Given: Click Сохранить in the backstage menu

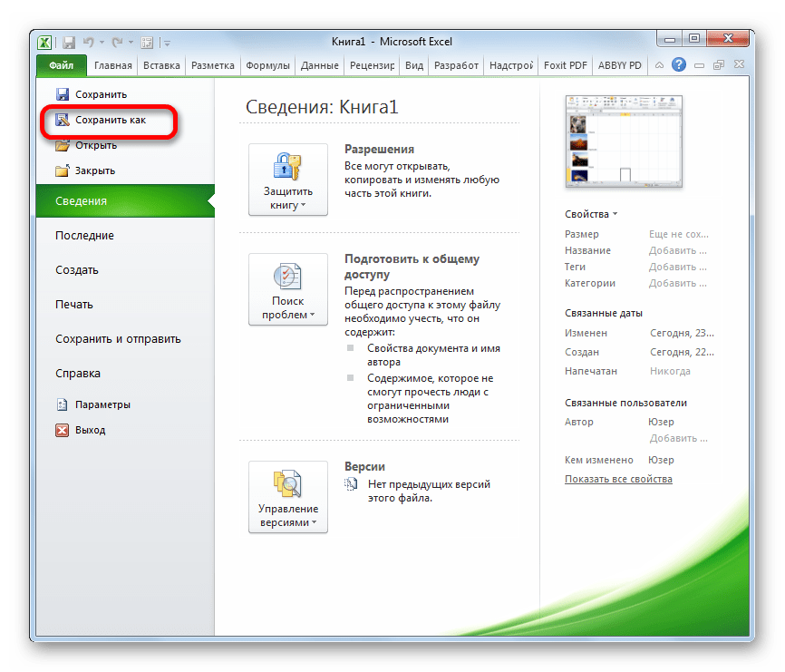Looking at the screenshot, I should [x=101, y=94].
